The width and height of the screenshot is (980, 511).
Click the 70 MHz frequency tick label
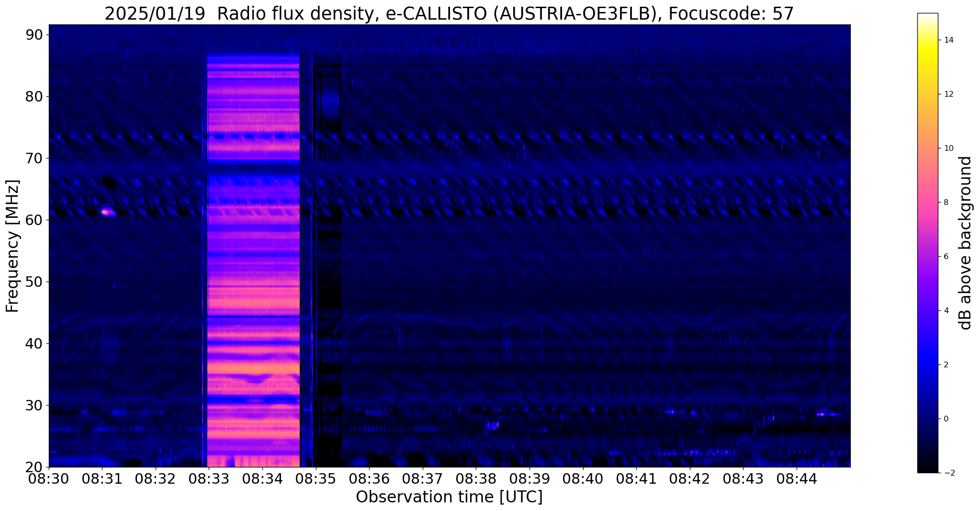[34, 159]
